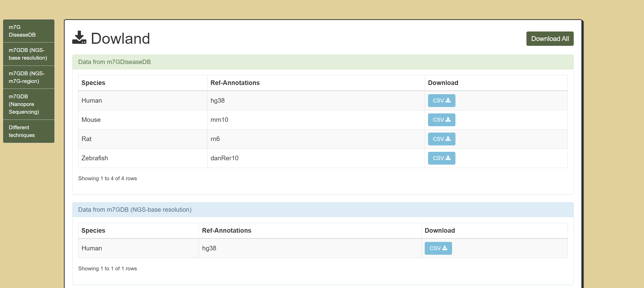
Task: Select Different techniques sidebar item
Action: 29,131
